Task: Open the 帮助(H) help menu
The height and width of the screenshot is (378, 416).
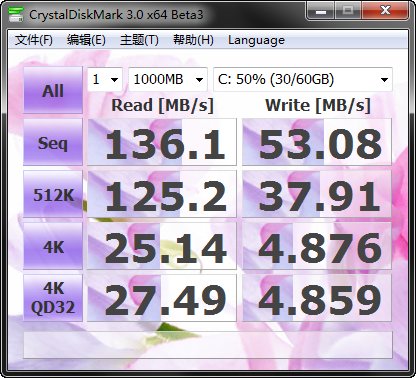Action: [x=193, y=40]
